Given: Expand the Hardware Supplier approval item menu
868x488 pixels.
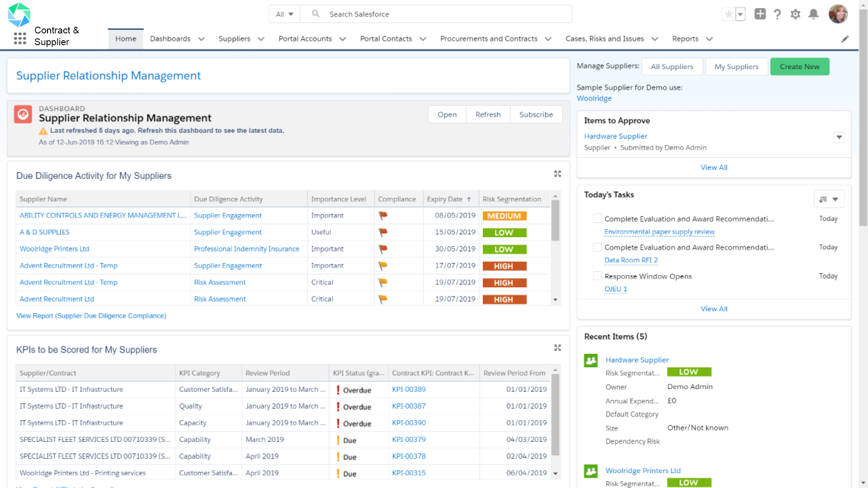Looking at the screenshot, I should tap(839, 137).
